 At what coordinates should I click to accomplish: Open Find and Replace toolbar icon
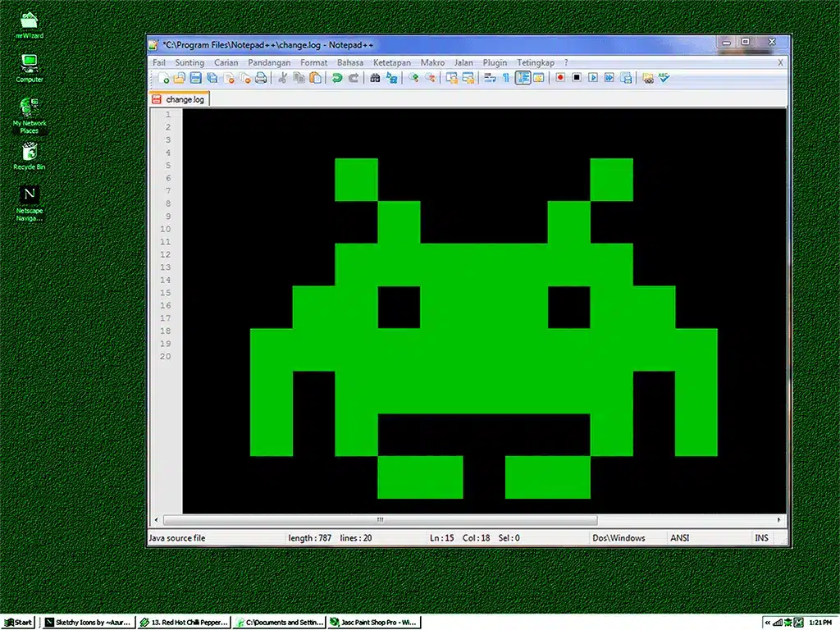tap(391, 78)
